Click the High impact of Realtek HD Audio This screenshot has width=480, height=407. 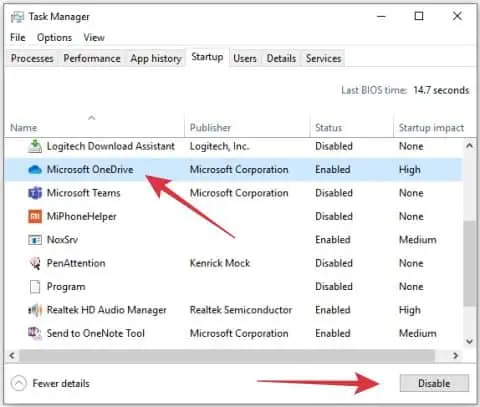pos(410,310)
